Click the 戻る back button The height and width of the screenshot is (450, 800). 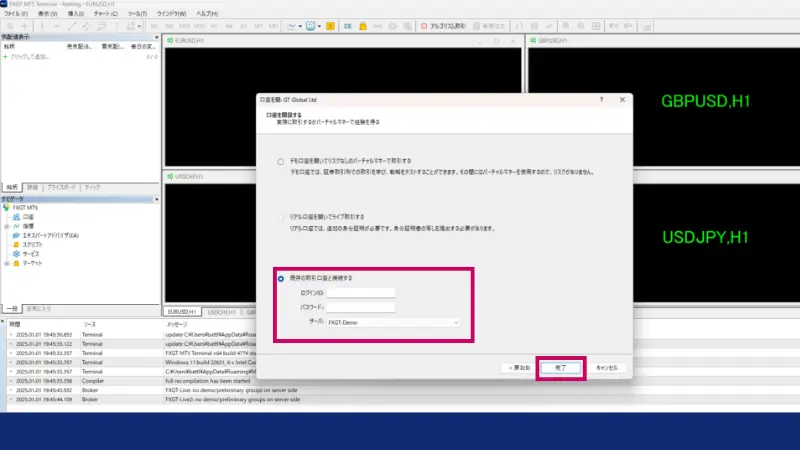pyautogui.click(x=518, y=368)
